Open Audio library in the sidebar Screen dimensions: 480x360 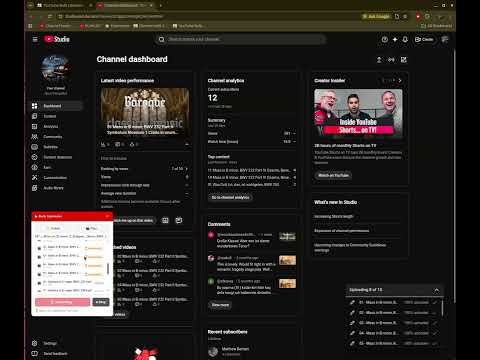click(56, 188)
